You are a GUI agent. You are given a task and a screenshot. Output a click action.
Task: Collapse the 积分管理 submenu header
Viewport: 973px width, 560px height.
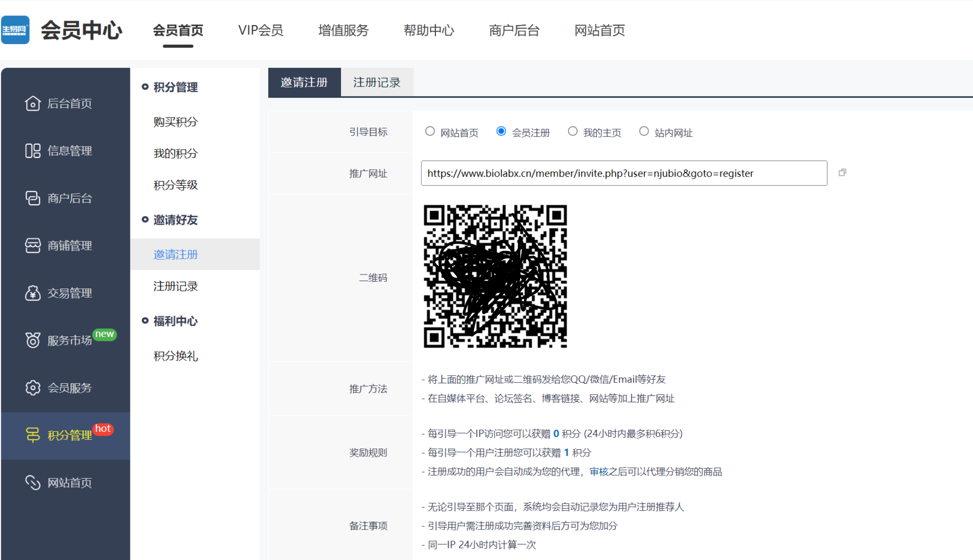pyautogui.click(x=175, y=87)
